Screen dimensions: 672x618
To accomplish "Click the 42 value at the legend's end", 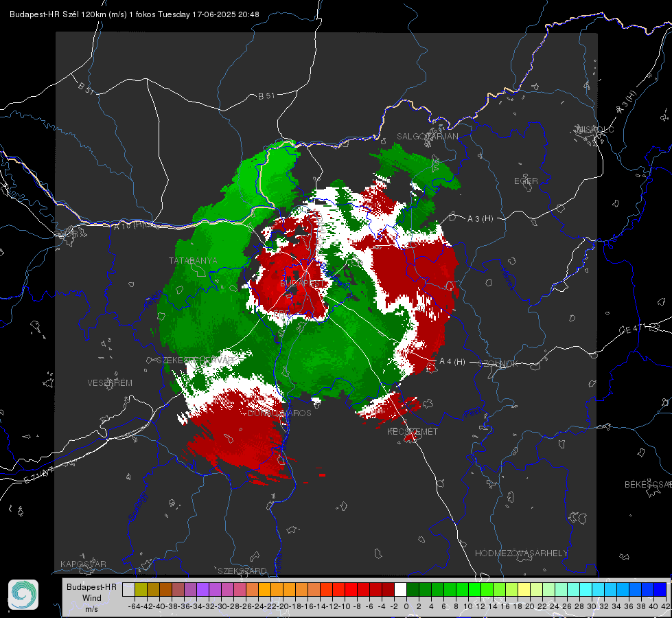I will coord(664,606).
